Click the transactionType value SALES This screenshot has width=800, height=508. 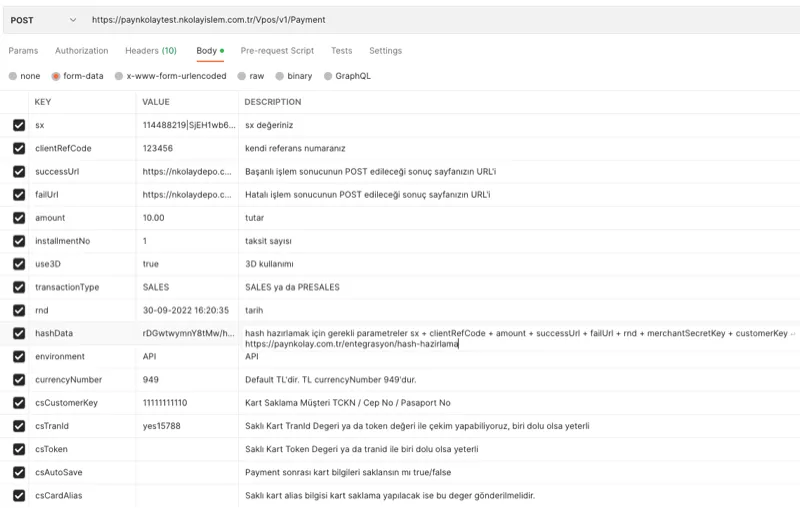[x=186, y=287]
